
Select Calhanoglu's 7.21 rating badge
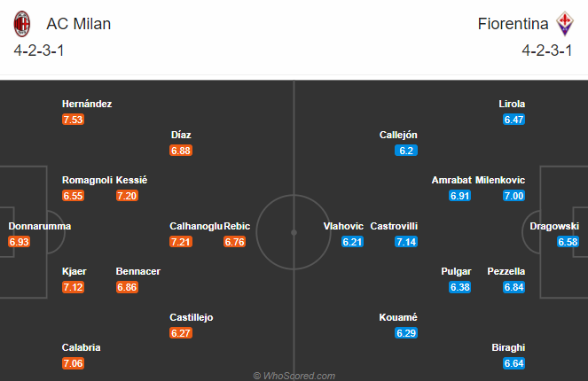point(181,242)
